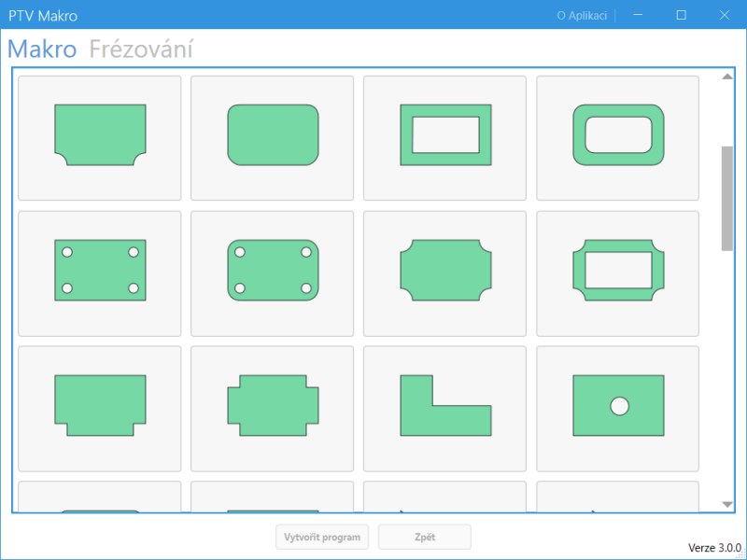
Task: Select the rectangular frame shape
Action: [444, 137]
